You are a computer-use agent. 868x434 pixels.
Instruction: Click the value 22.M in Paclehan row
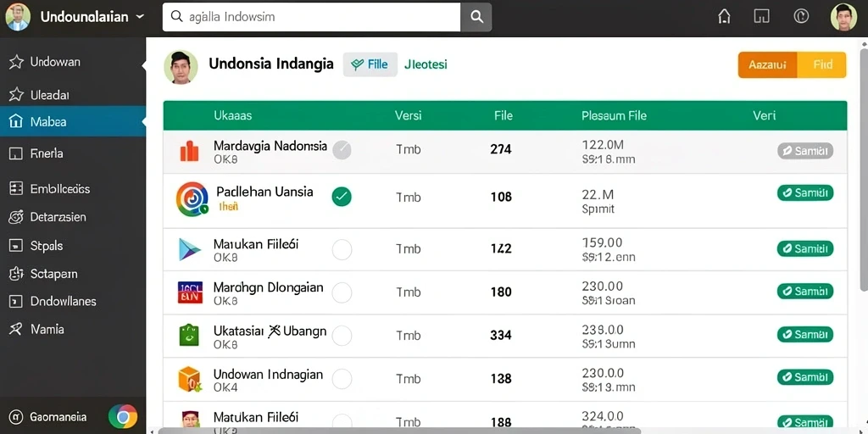click(x=598, y=195)
